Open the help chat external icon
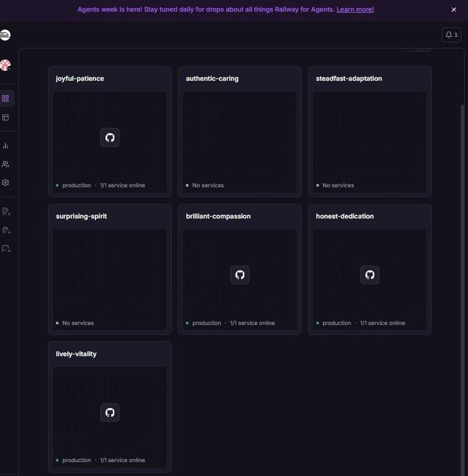Viewport: 468px width, 476px height. (6, 230)
